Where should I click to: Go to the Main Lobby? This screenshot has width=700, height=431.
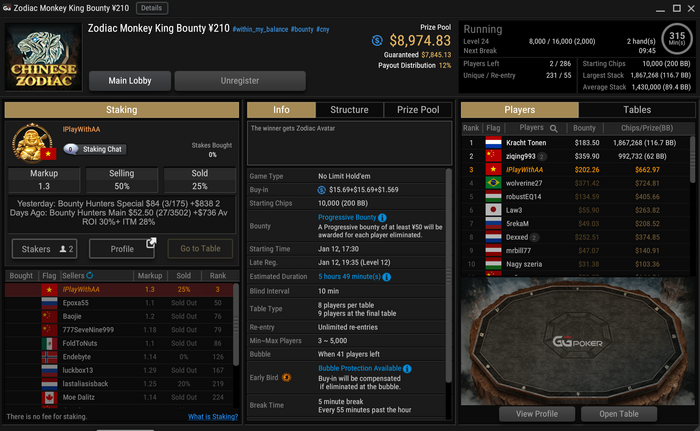click(130, 81)
